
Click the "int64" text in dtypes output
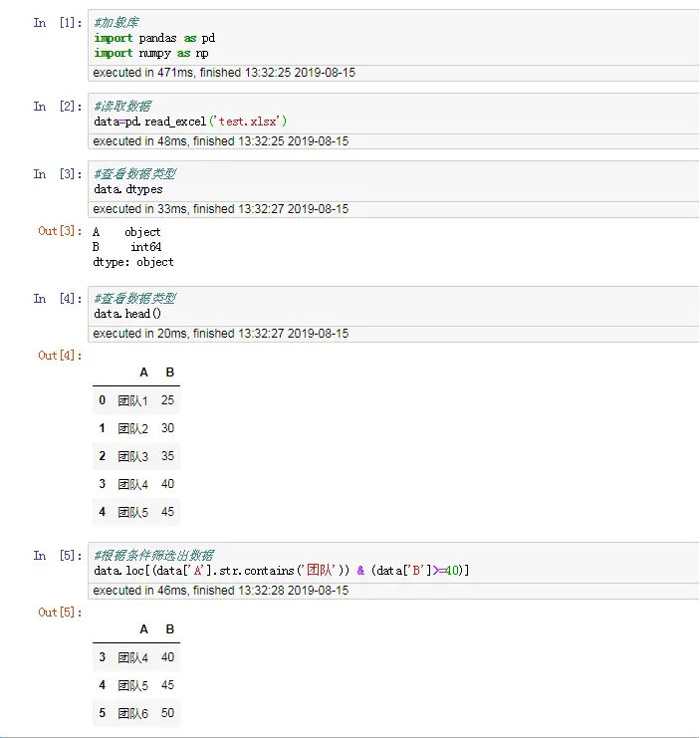pos(145,247)
